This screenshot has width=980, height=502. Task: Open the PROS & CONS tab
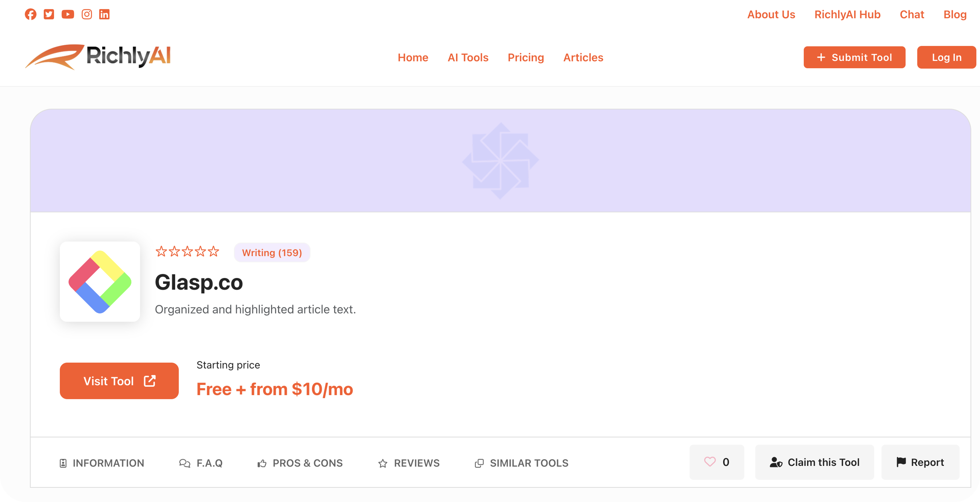pos(300,463)
